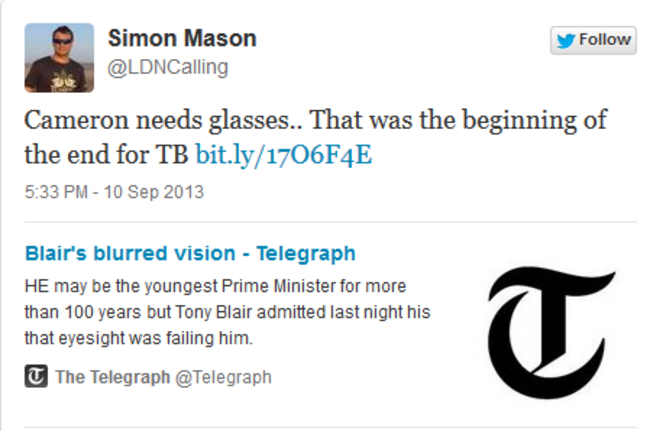Image resolution: width=650 pixels, height=431 pixels.
Task: Open the Simon Mason profile name
Action: pyautogui.click(x=182, y=39)
